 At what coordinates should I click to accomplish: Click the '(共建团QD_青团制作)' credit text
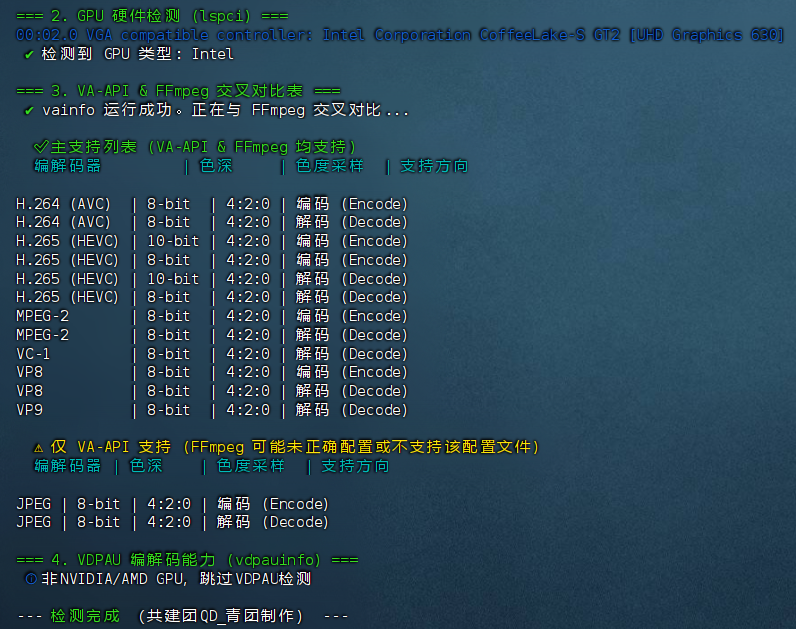click(221, 616)
